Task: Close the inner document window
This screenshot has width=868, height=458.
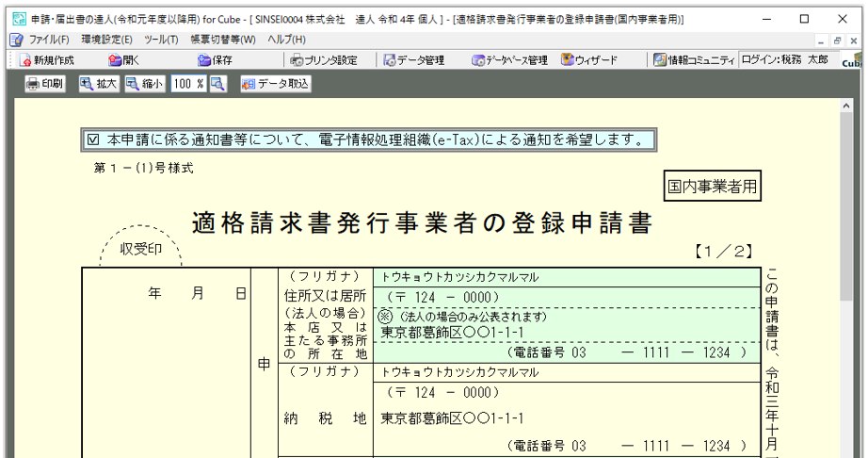Action: pyautogui.click(x=853, y=41)
